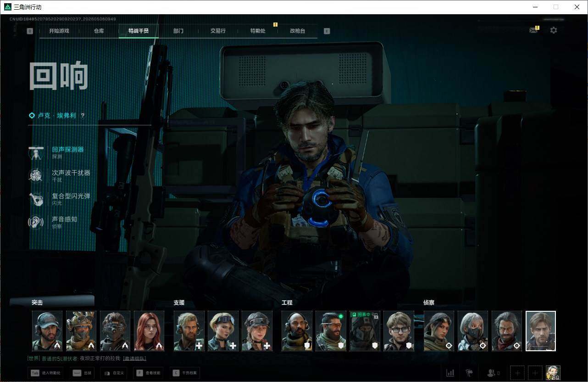Click the 侦察 category heading
Screen dimensions: 588x382
click(429, 303)
